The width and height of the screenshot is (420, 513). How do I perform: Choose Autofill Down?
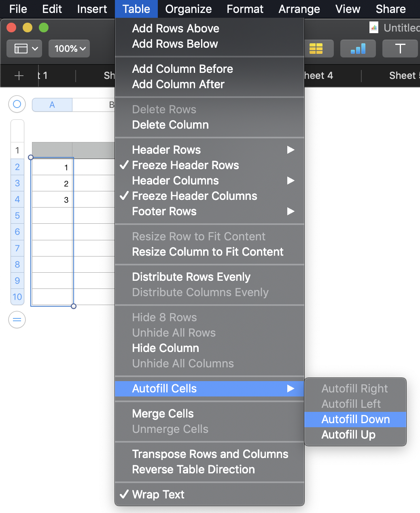point(355,419)
